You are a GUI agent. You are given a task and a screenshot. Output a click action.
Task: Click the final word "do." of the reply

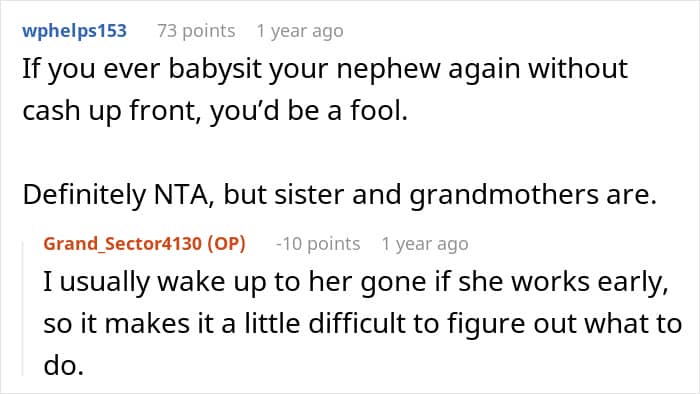pos(64,365)
